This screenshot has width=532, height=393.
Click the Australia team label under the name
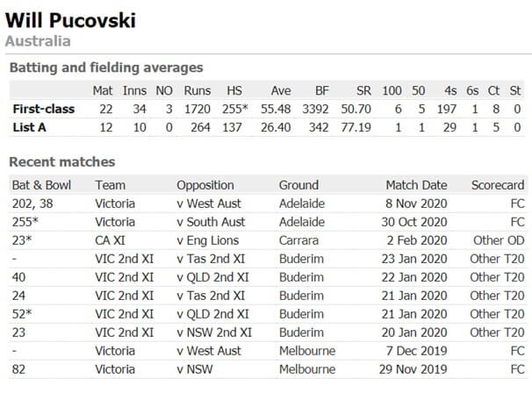[38, 41]
